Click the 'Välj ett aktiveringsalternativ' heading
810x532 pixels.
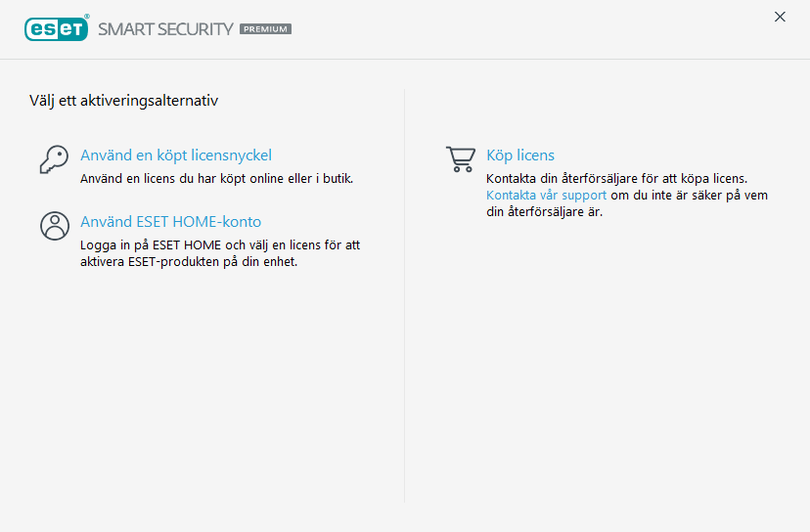click(x=124, y=100)
